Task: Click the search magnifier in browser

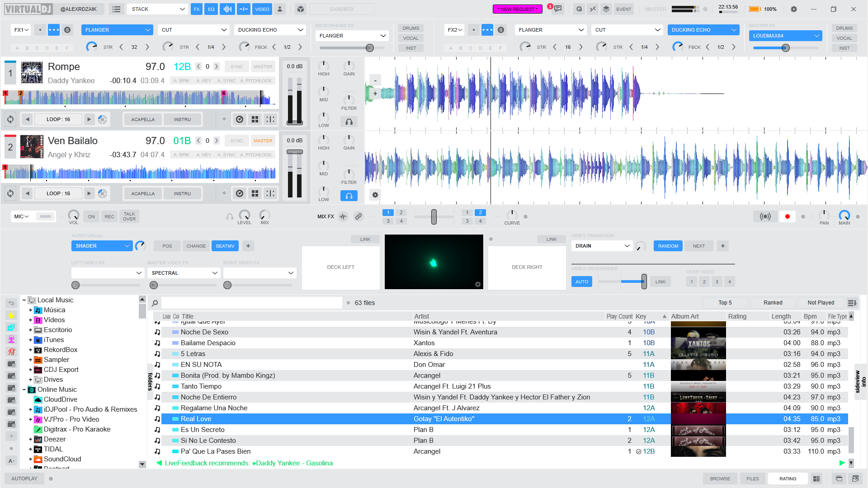Action: point(155,303)
